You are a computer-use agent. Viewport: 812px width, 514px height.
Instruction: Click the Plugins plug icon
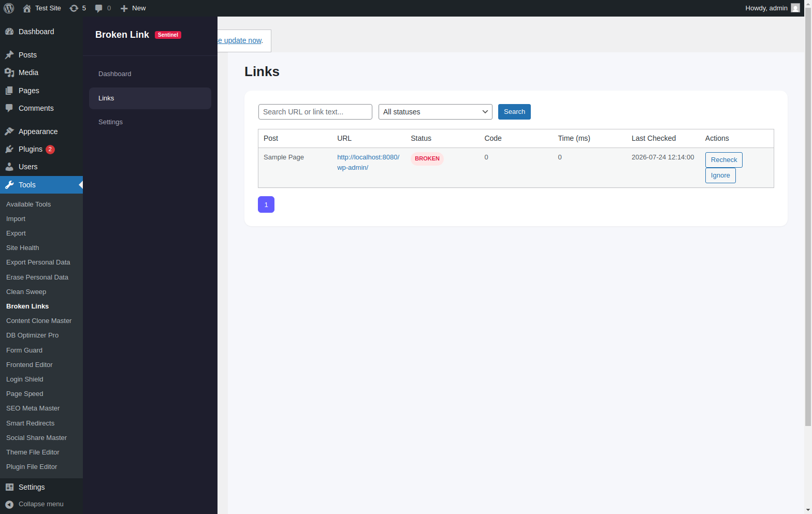click(x=9, y=149)
